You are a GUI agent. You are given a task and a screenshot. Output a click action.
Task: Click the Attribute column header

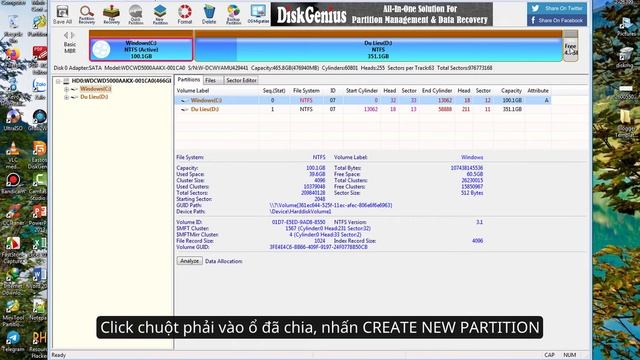(x=538, y=91)
